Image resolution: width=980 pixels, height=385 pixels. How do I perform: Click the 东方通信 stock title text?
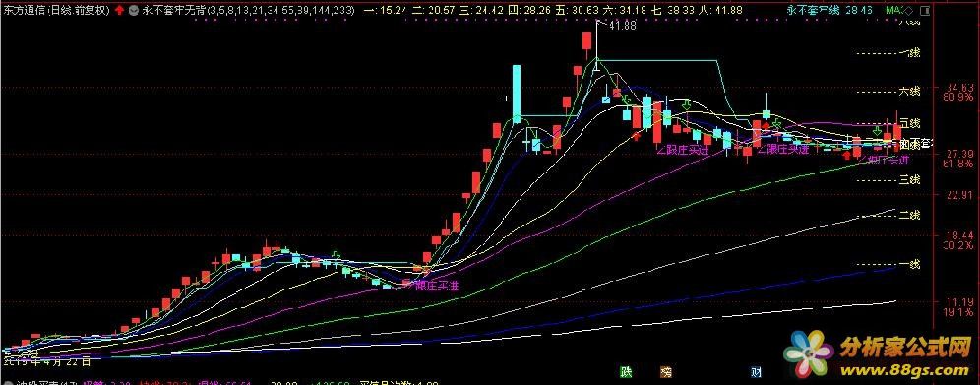pos(24,11)
